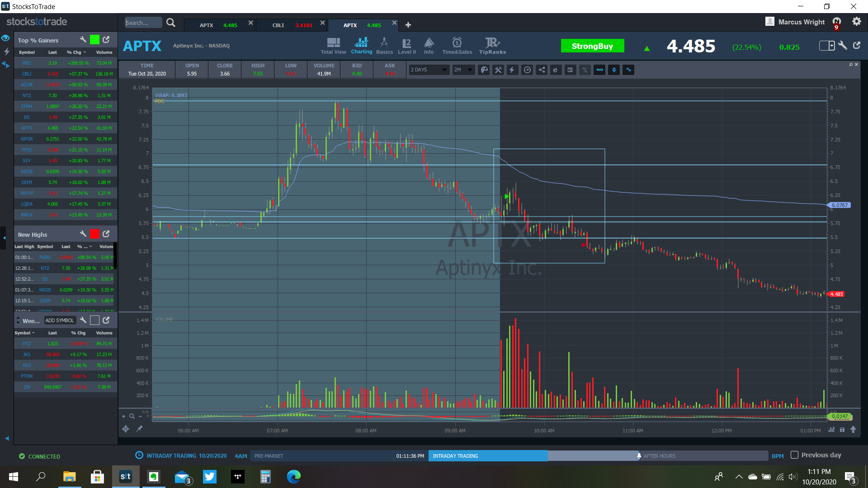Click the search magnifier icon
The height and width of the screenshot is (488, 868).
point(170,23)
